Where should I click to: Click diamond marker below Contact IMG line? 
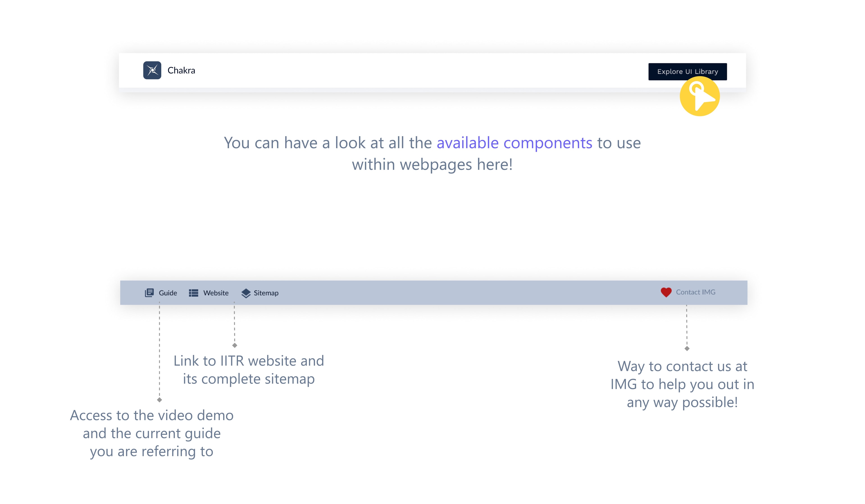tap(687, 349)
